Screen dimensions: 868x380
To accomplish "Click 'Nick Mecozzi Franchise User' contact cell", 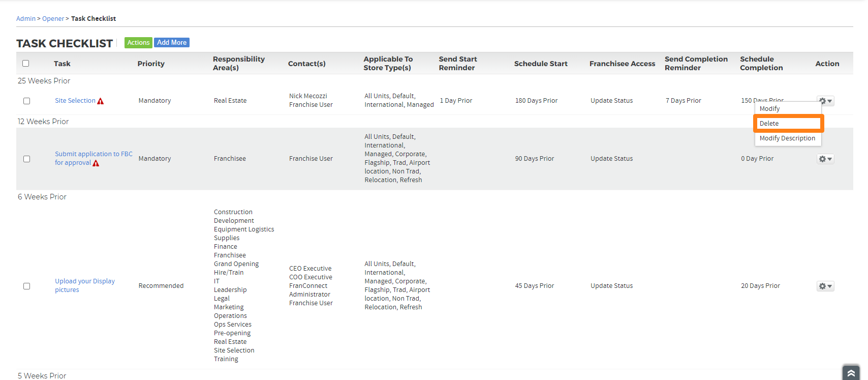I will (311, 100).
